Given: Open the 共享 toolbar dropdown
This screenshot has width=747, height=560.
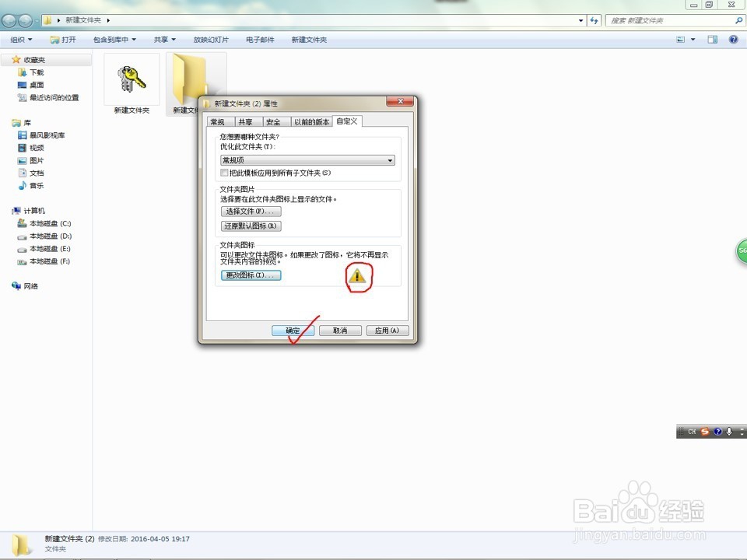Looking at the screenshot, I should [164, 40].
